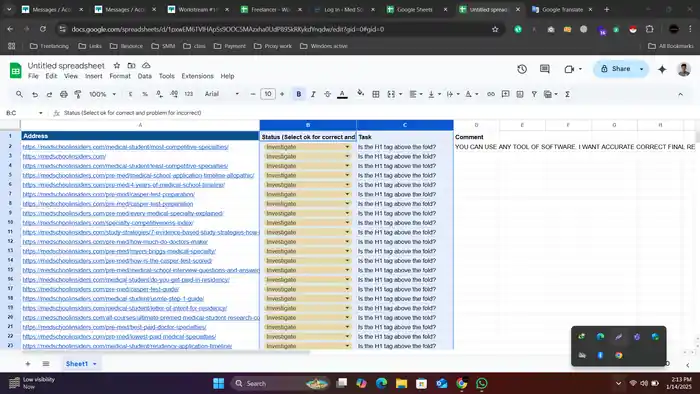Toggle strikethrough formatting
Viewport: 700px width, 394px height.
tap(327, 94)
